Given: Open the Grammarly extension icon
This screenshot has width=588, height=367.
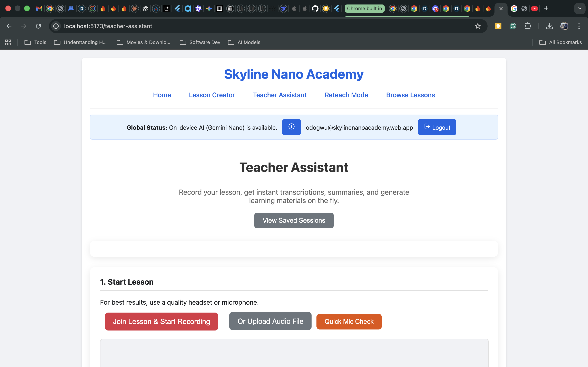Looking at the screenshot, I should tap(513, 26).
